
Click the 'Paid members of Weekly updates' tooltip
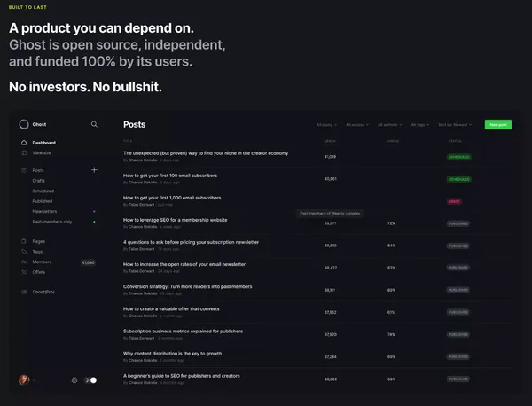pos(330,214)
